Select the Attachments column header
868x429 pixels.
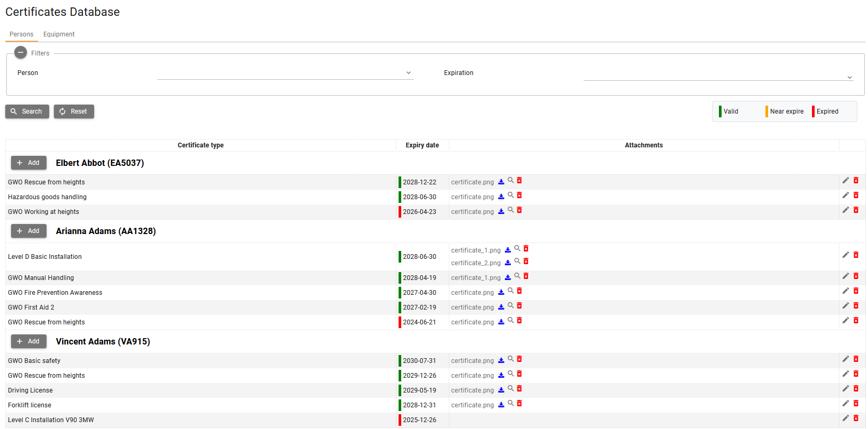click(x=643, y=145)
